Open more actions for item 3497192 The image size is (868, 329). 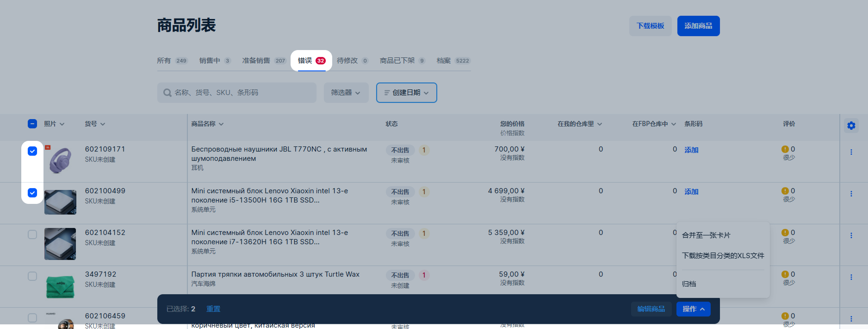(x=851, y=277)
